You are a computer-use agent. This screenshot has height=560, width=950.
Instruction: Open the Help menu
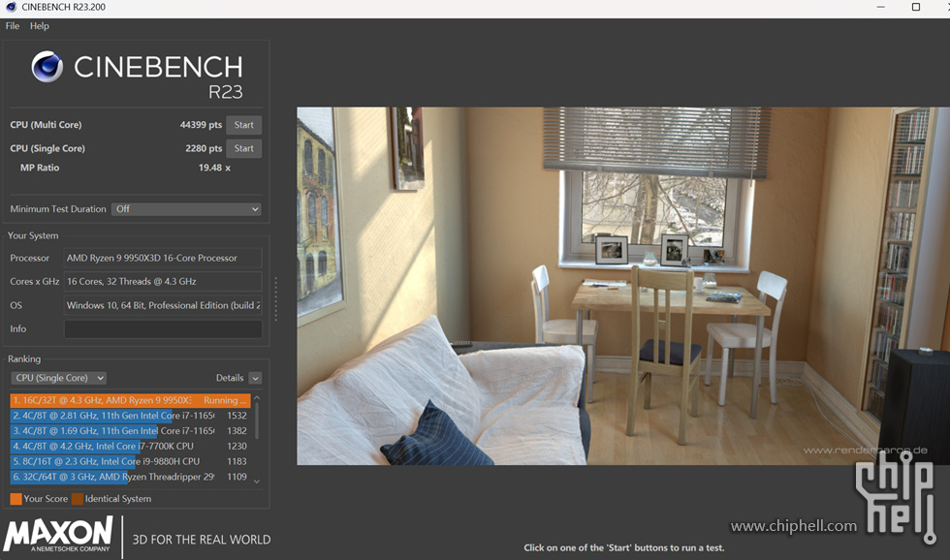tap(40, 26)
